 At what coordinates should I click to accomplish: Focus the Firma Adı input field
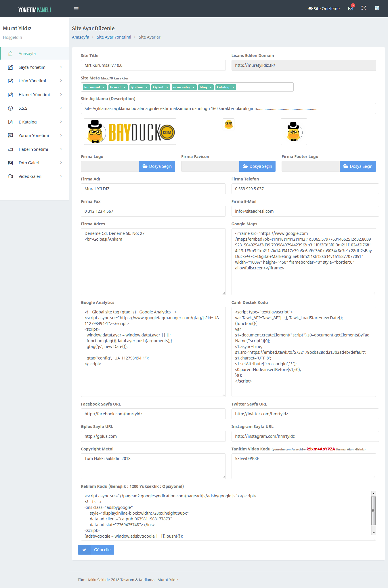153,189
